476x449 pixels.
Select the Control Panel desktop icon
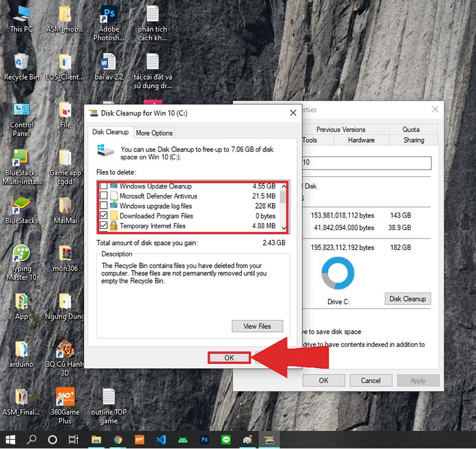[x=21, y=120]
